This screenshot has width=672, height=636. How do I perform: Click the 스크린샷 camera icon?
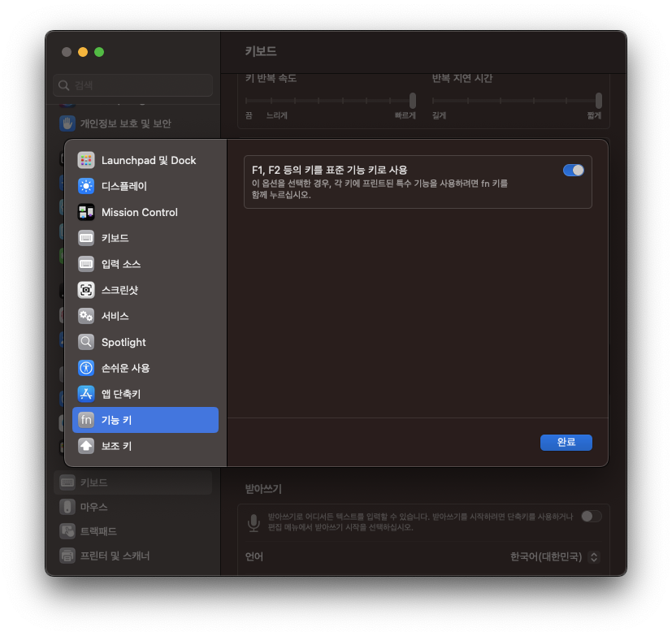click(86, 290)
